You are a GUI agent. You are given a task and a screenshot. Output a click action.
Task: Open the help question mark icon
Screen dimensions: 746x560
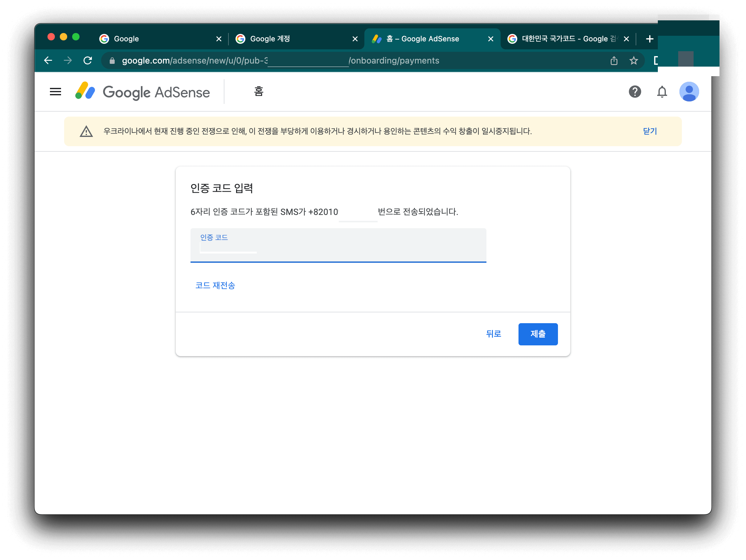click(635, 92)
